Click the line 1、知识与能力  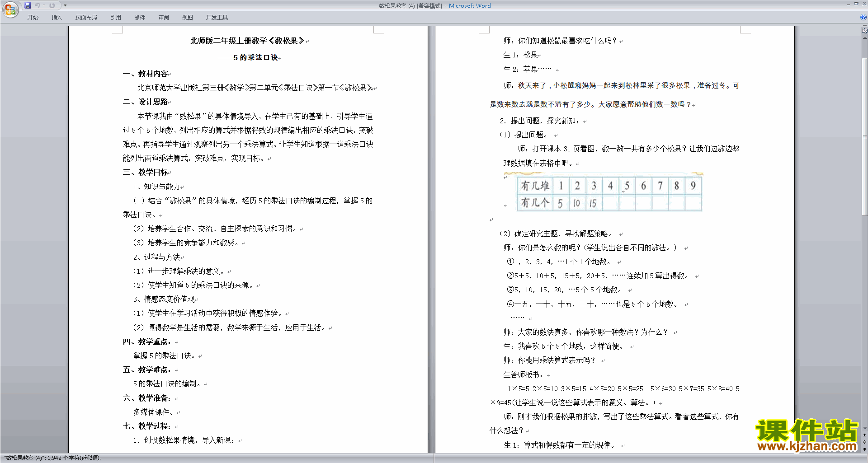click(156, 187)
